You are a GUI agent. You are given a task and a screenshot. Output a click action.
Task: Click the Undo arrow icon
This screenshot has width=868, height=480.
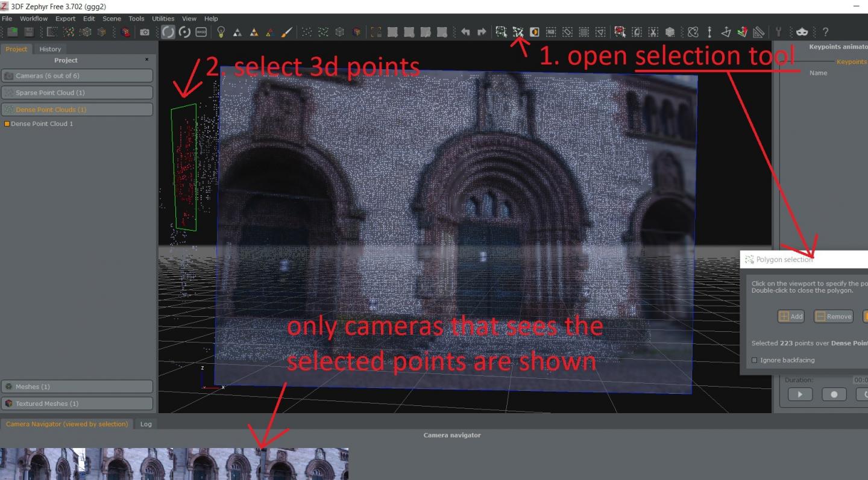point(465,32)
